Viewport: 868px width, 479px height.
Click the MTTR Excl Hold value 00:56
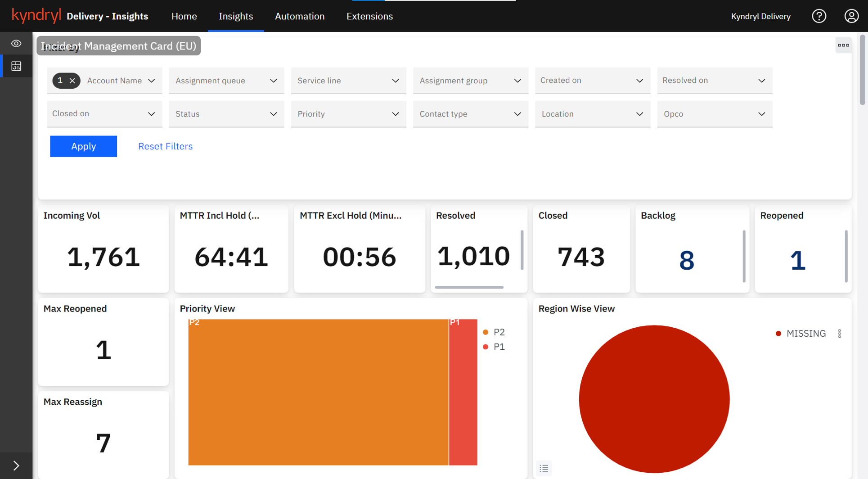point(360,257)
